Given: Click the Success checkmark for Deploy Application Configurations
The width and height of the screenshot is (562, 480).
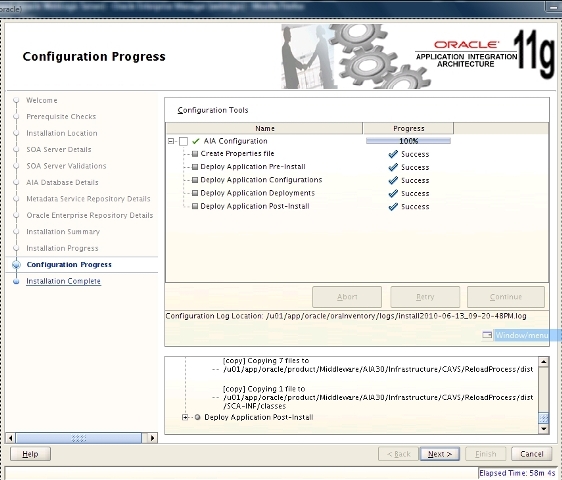Looking at the screenshot, I should coord(393,180).
